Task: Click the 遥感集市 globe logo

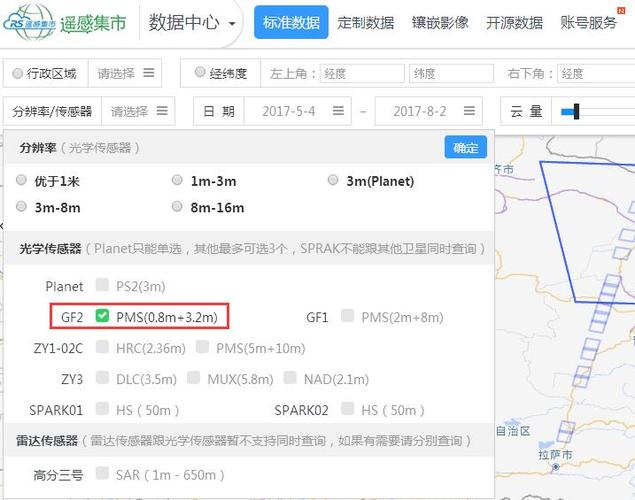Action: click(30, 22)
